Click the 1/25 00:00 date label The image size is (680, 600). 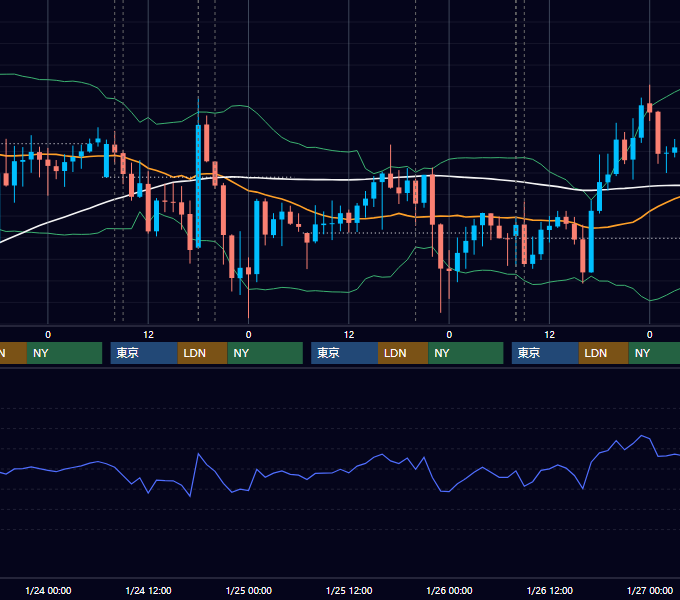click(x=249, y=590)
